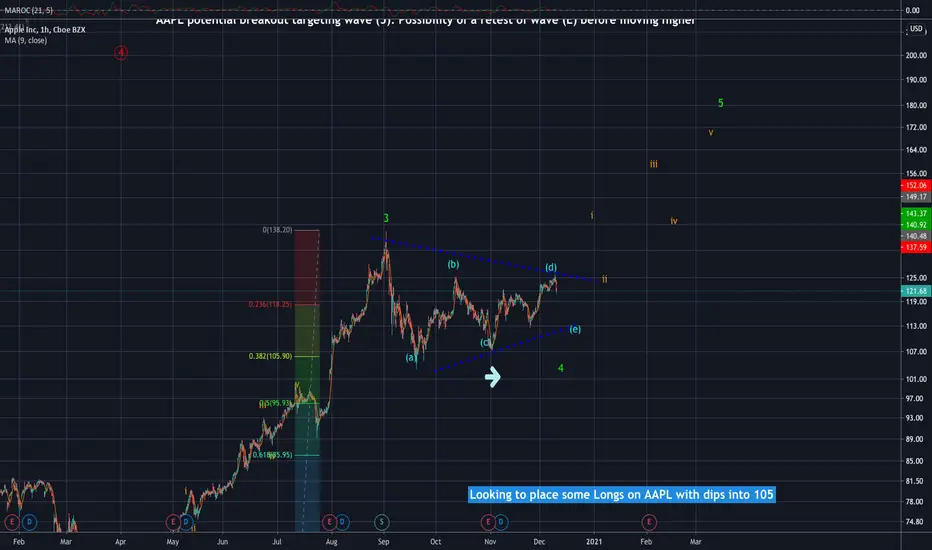
Task: Click the (a) wave label
Action: [x=411, y=357]
